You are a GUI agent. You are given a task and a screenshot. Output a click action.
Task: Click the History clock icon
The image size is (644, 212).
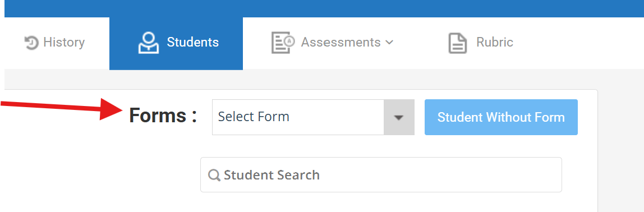(31, 43)
